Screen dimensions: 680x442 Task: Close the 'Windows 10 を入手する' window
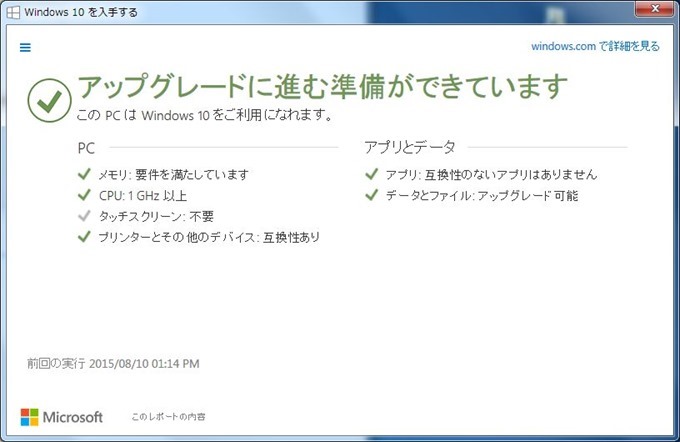click(655, 8)
